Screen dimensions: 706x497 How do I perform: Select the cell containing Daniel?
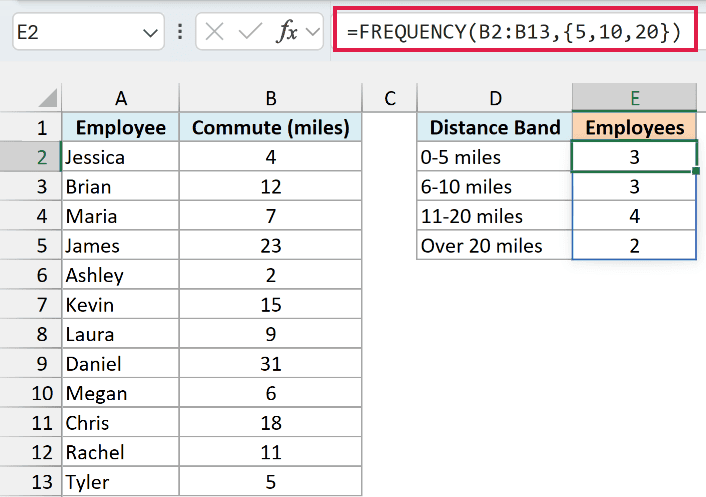(120, 363)
